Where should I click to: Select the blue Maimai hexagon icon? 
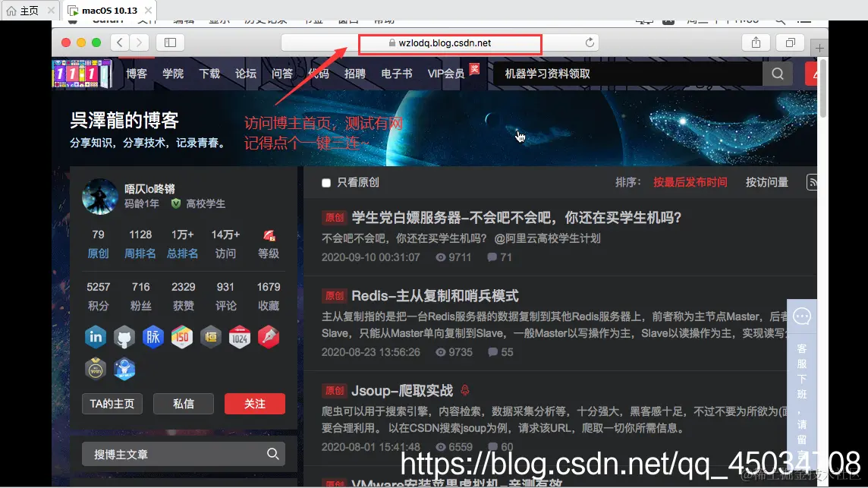point(153,337)
